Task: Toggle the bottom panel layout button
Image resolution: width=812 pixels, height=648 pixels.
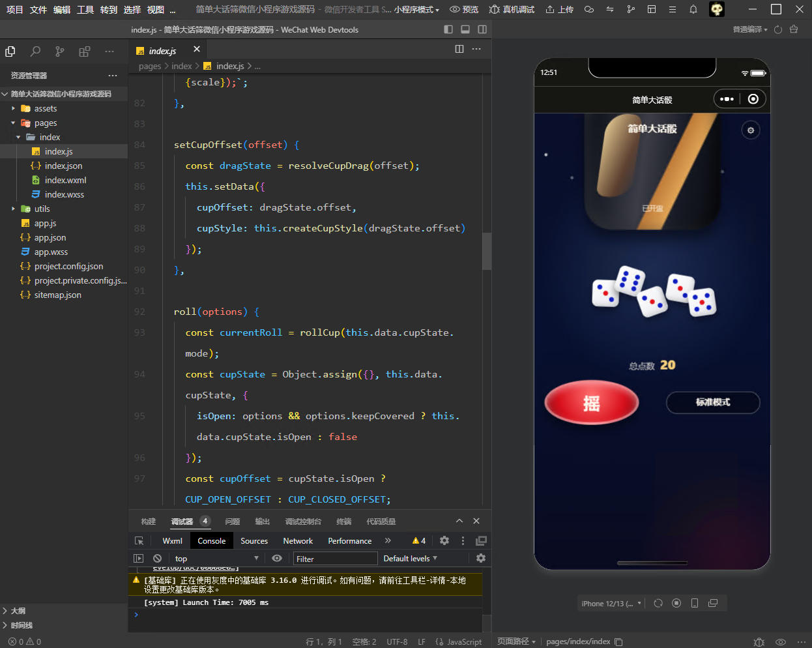Action: coord(465,29)
